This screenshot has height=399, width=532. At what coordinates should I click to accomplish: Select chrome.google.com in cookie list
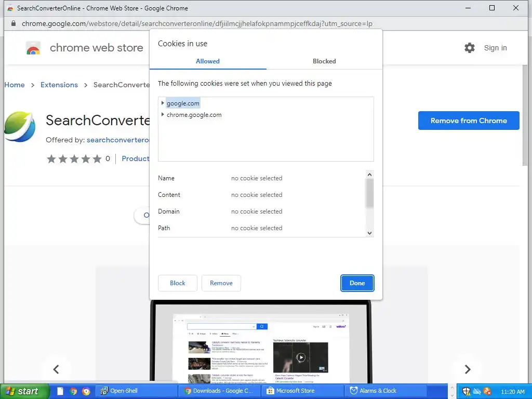tap(194, 115)
